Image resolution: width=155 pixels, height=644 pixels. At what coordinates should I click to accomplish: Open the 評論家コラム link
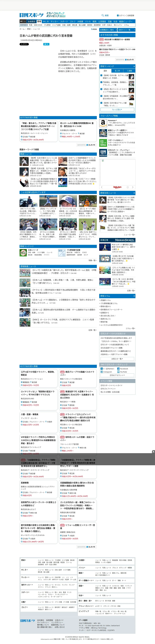(x=106, y=300)
